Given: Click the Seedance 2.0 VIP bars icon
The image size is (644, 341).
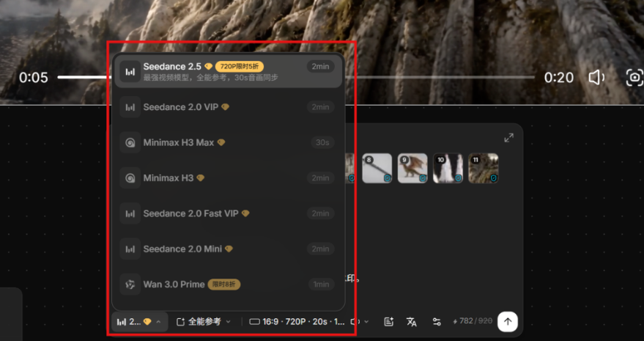Looking at the screenshot, I should (130, 107).
